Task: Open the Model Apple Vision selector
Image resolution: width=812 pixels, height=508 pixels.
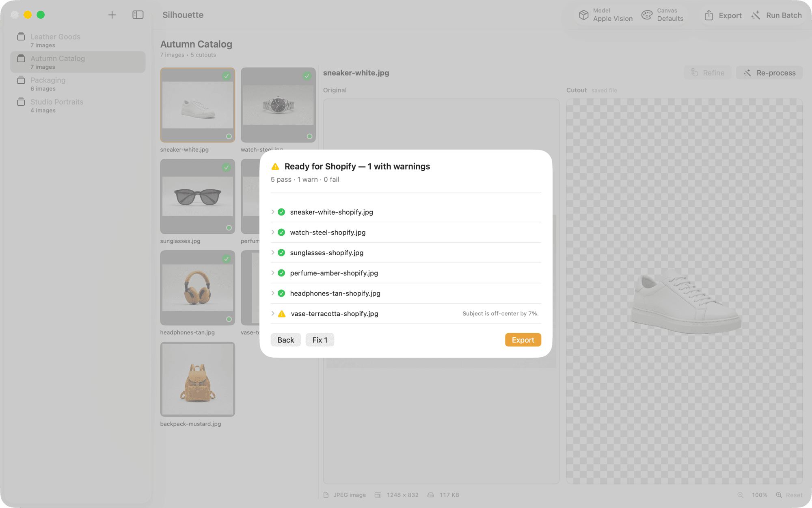Action: (x=605, y=15)
